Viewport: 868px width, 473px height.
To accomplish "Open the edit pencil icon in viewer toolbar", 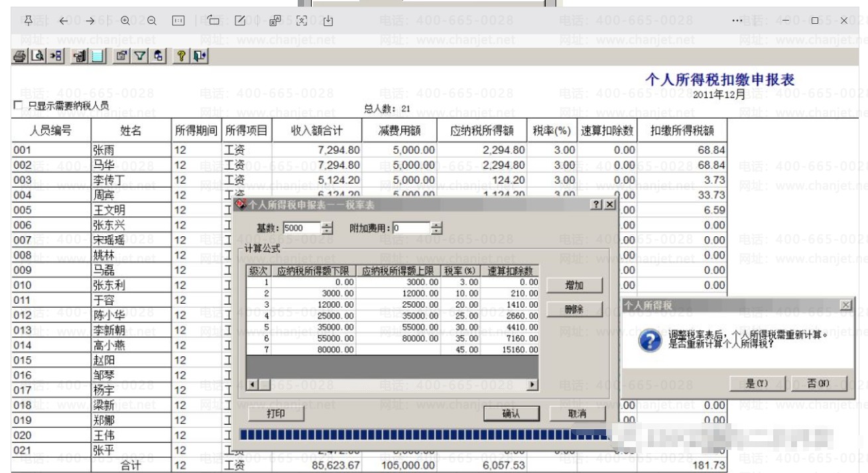I will click(x=241, y=21).
